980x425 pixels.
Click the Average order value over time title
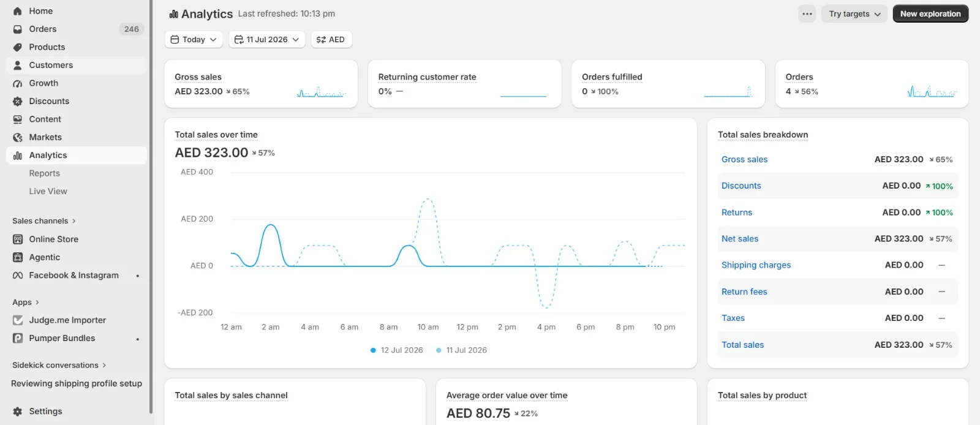point(507,396)
